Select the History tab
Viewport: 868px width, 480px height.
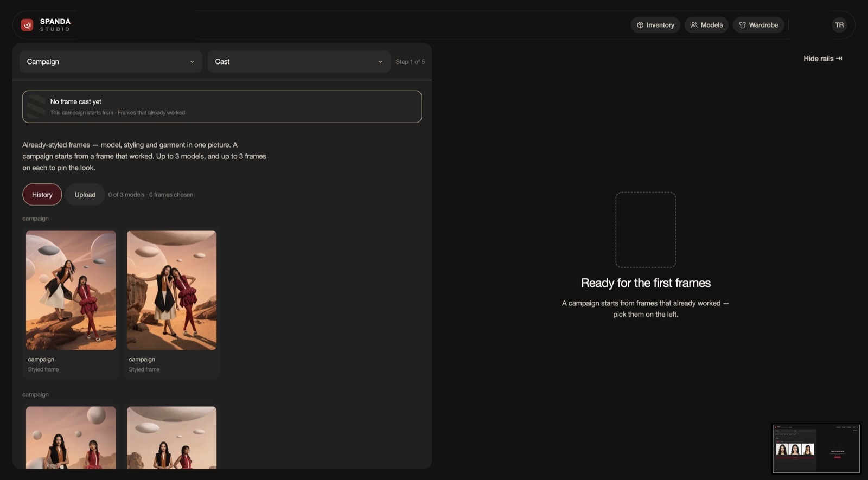point(42,195)
